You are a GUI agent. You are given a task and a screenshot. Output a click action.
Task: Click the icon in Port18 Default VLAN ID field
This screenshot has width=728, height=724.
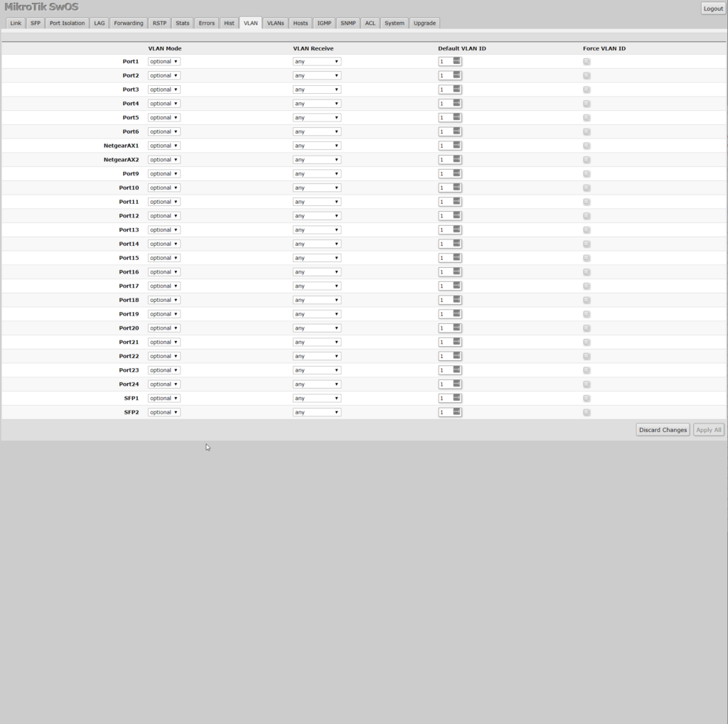coord(456,300)
